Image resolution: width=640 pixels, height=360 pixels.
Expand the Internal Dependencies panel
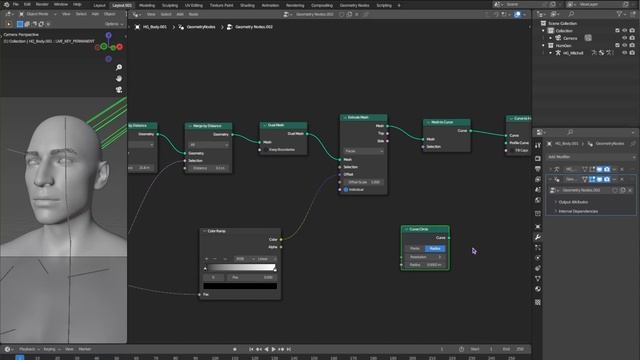coord(578,211)
